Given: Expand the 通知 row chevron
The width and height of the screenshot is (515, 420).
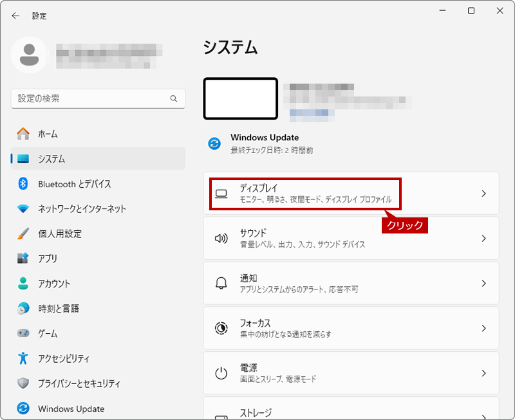Looking at the screenshot, I should click(x=484, y=283).
